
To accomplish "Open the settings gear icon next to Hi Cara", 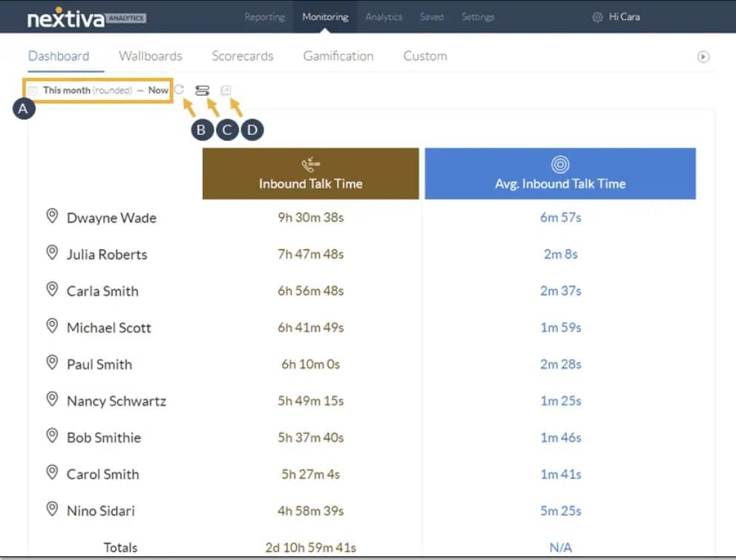I will click(x=597, y=17).
